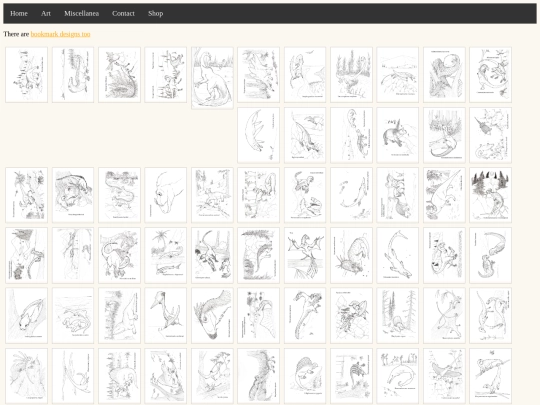
Task: Select the diving long-necked plesiosaur thumbnail
Action: pos(397,255)
